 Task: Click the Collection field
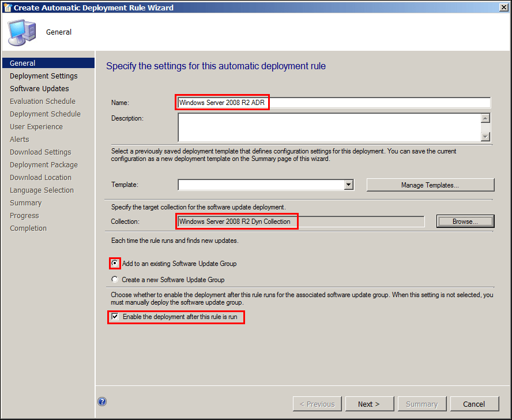pos(300,222)
